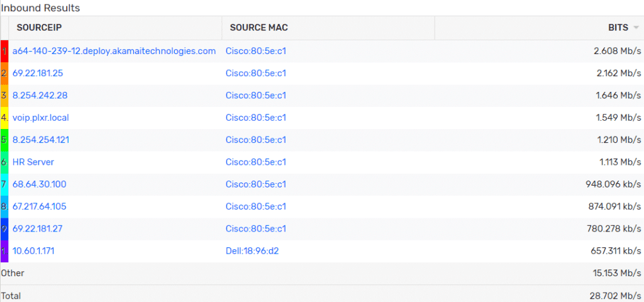Open the 8.254.242.28 source link
644x302 pixels.
tap(40, 96)
